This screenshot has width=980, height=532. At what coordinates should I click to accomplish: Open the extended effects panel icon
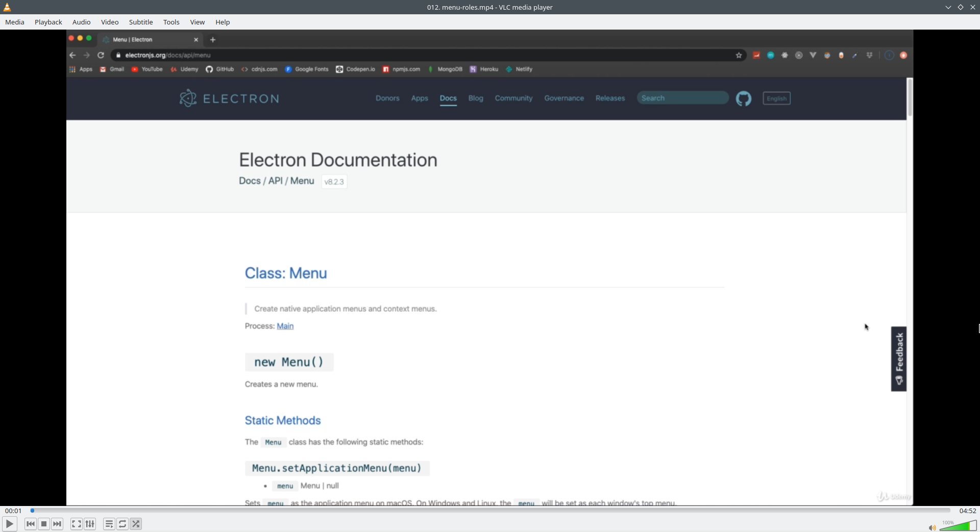[x=90, y=524]
